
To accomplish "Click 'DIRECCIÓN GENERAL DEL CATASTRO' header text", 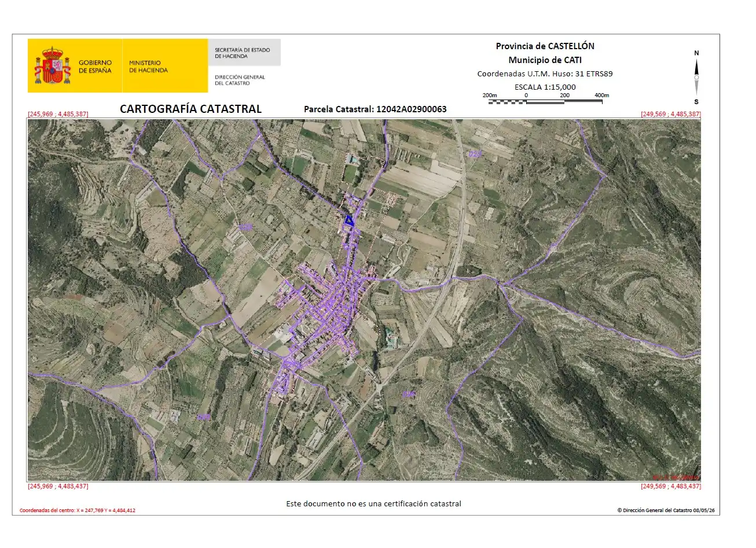I will click(x=240, y=80).
